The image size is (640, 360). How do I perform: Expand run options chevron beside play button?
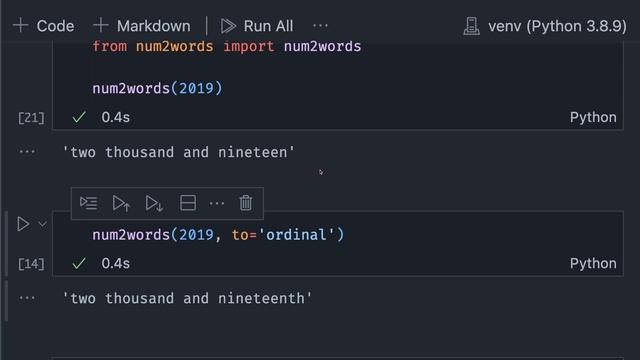[x=42, y=224]
